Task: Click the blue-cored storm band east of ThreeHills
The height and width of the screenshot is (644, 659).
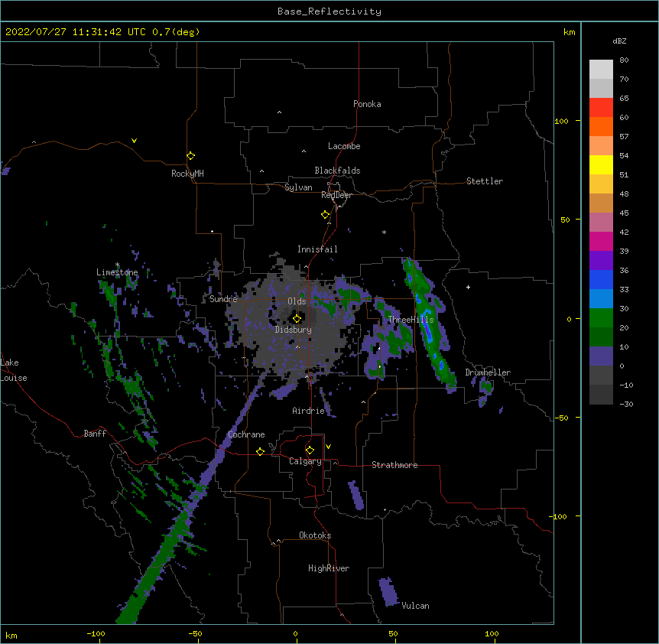Action: [428, 323]
